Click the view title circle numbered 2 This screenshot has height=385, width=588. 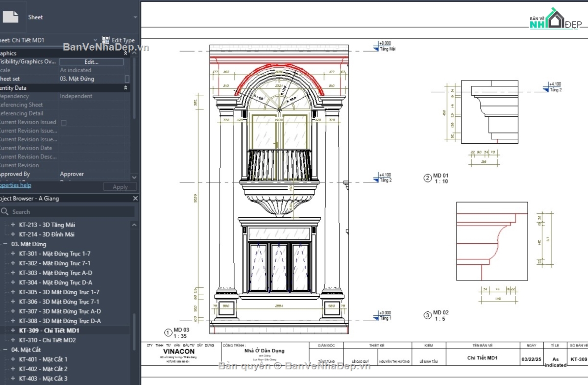427,179
